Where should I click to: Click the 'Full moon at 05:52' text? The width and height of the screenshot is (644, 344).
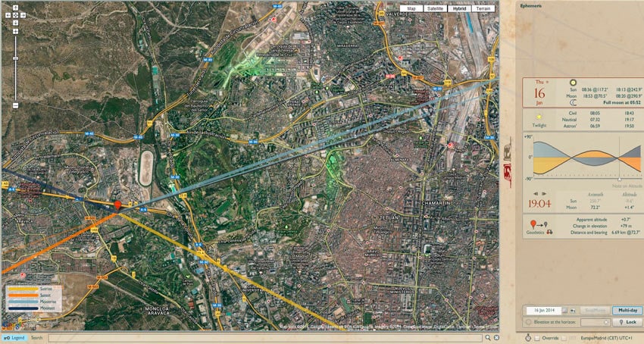click(621, 102)
